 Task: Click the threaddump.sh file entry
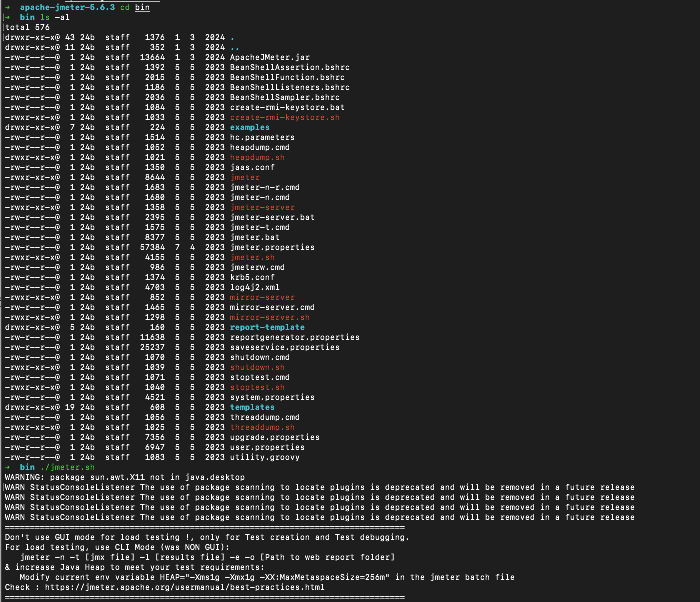[x=262, y=427]
